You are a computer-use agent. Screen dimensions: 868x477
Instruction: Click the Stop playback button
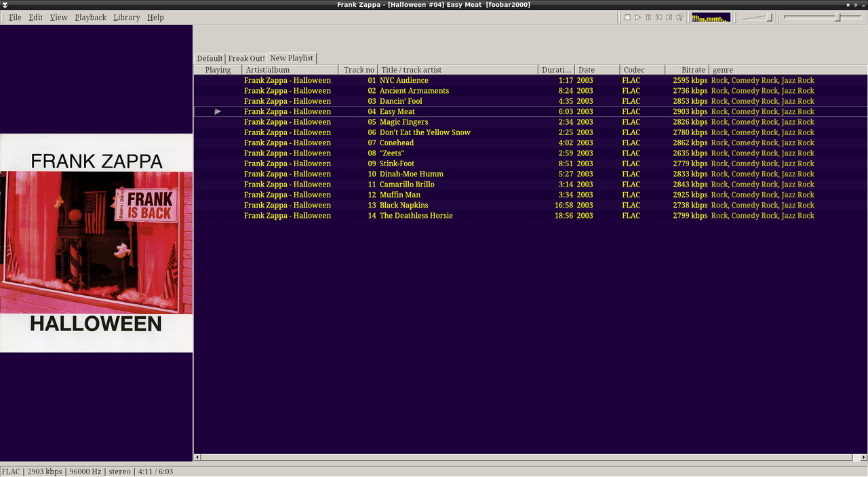(x=627, y=17)
